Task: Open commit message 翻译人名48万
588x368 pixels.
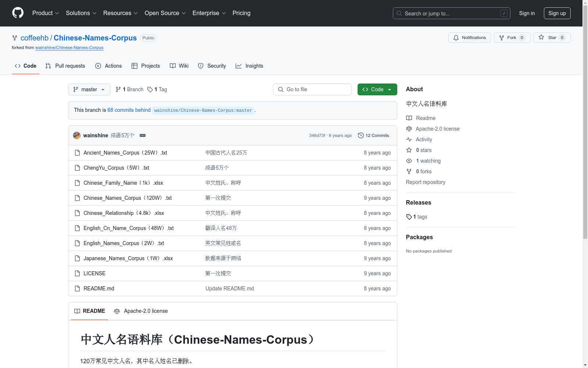Action: (221, 228)
